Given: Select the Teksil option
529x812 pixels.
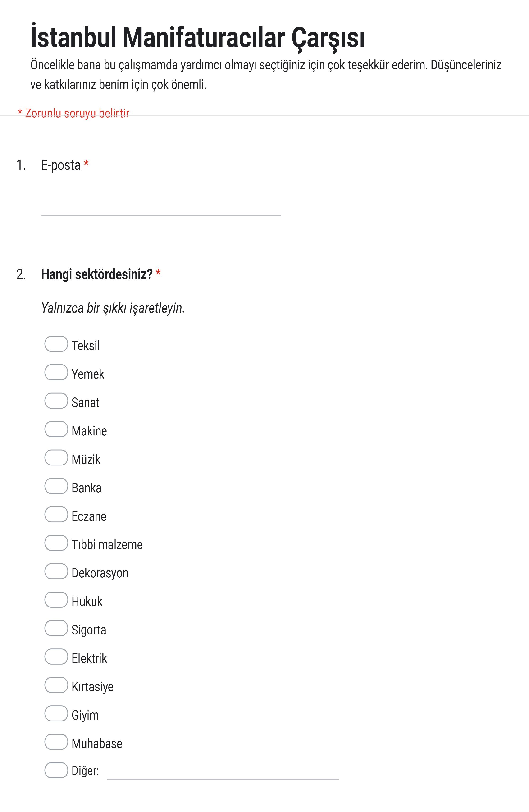Looking at the screenshot, I should pos(56,344).
